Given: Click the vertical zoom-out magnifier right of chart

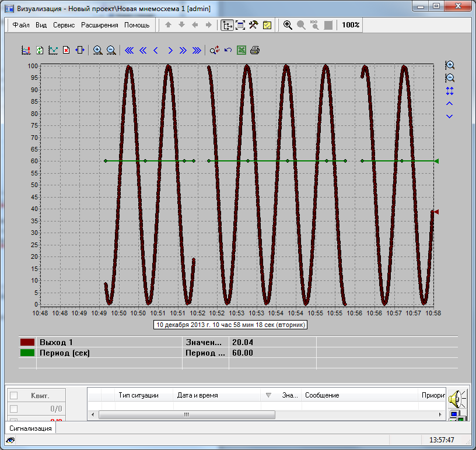Looking at the screenshot, I should pos(449,78).
